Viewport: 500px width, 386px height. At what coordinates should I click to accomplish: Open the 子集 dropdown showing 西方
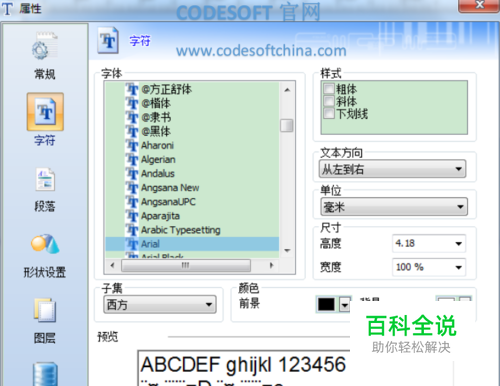160,304
